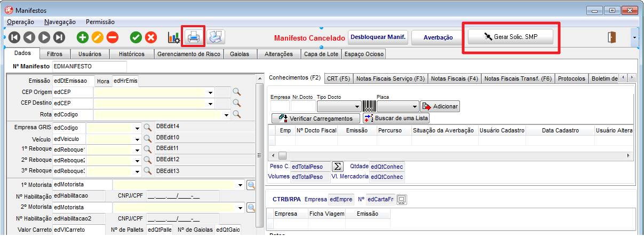Search CEP Origem with magnifier

pos(236,92)
